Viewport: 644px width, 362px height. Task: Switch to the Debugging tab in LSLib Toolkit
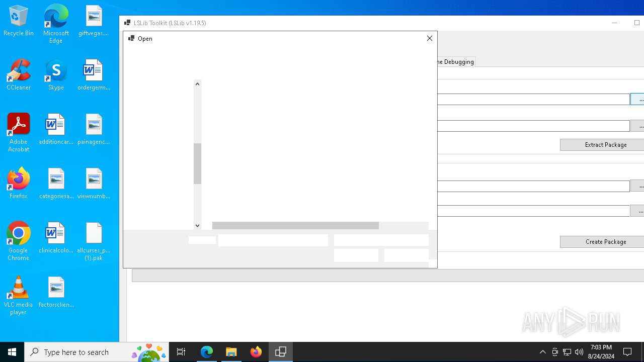(456, 62)
